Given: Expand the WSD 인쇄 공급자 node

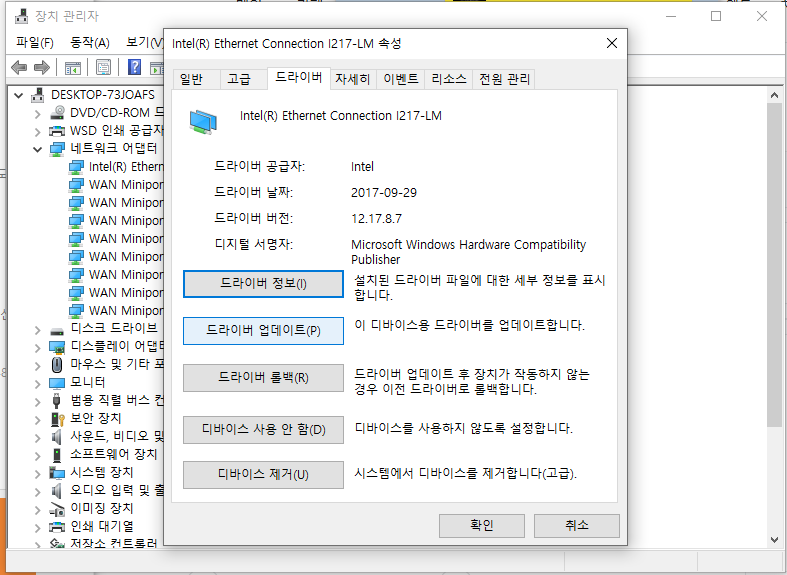Looking at the screenshot, I should tap(38, 132).
